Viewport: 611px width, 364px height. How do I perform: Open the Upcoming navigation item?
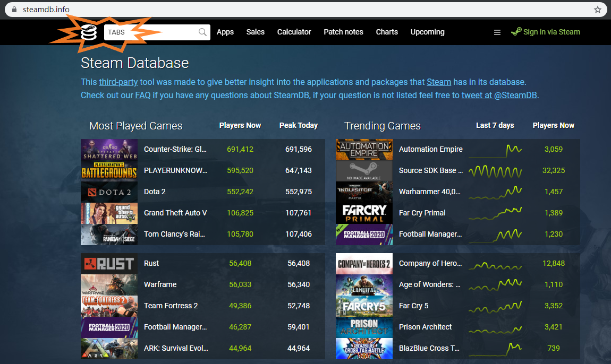click(x=427, y=32)
